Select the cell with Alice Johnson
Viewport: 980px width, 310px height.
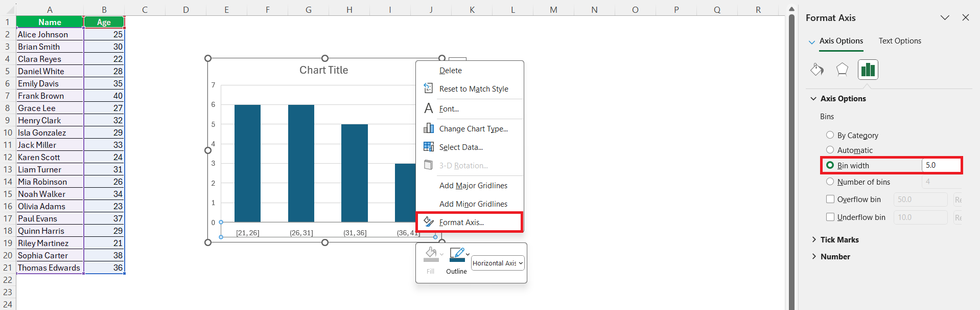click(50, 34)
